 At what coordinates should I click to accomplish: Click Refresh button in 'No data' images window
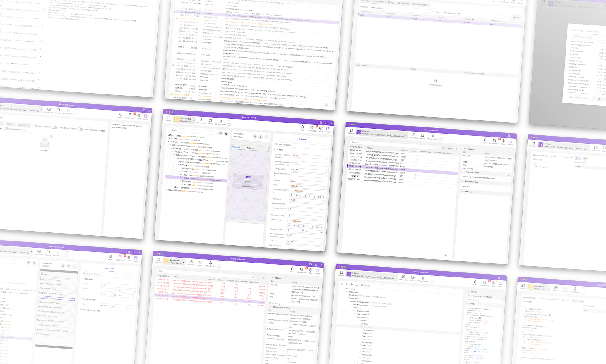(10, 124)
